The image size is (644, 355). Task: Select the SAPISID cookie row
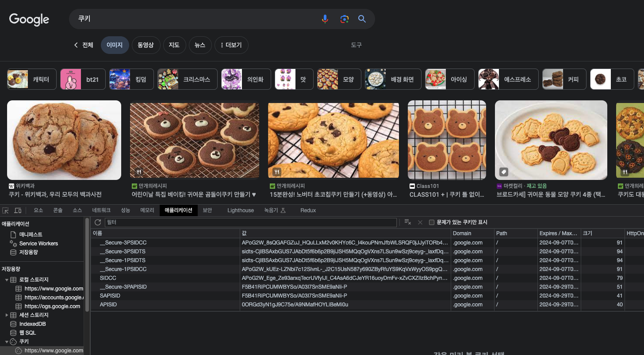coord(367,296)
